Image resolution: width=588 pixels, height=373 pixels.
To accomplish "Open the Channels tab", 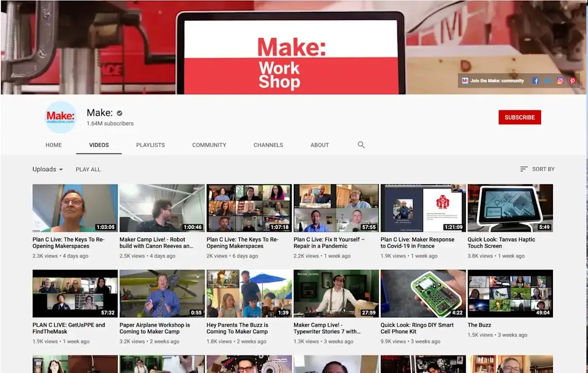I will point(268,145).
